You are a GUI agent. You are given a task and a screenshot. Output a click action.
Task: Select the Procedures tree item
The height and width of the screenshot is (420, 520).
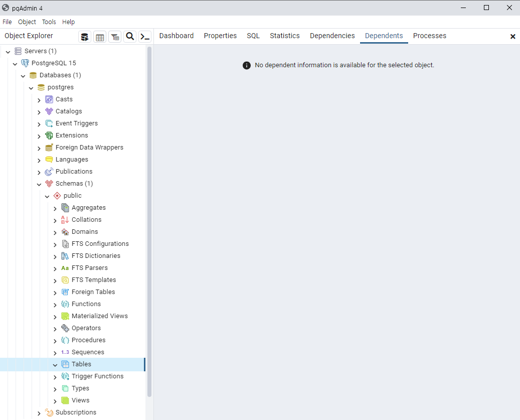pos(89,340)
